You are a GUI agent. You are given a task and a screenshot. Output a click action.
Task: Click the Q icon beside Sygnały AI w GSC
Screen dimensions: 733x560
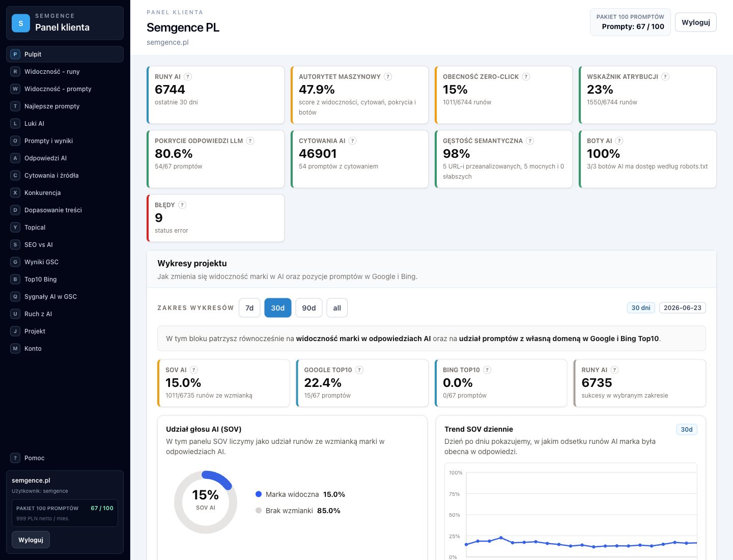pyautogui.click(x=15, y=297)
